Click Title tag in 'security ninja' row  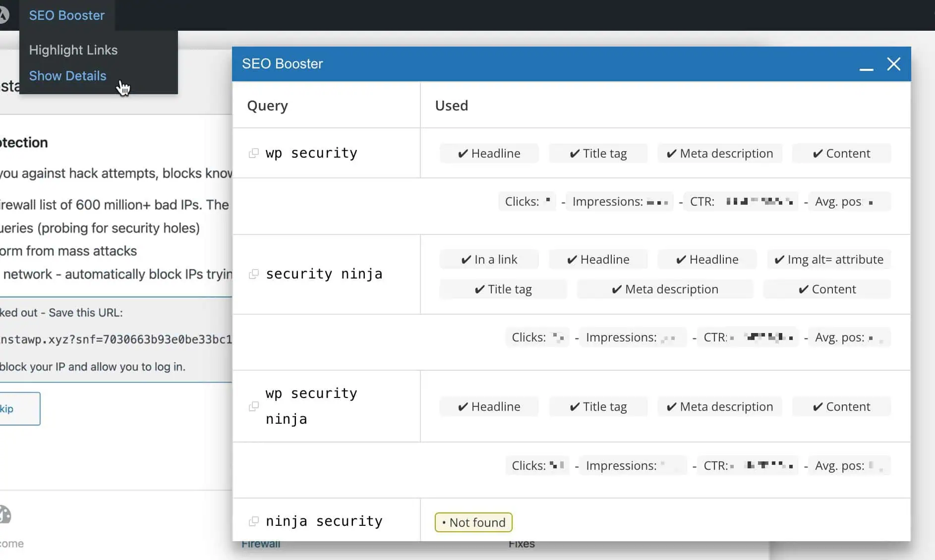click(503, 289)
